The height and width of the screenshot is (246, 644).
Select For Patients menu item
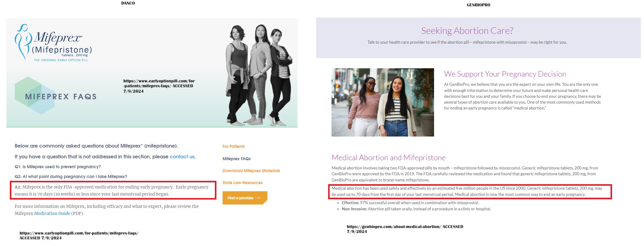[234, 146]
